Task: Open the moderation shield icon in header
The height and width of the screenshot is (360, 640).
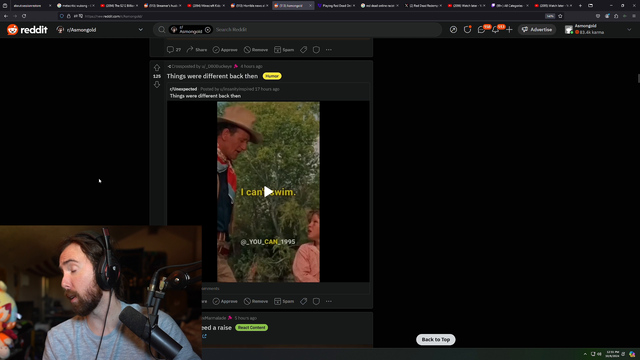Action: pyautogui.click(x=467, y=30)
